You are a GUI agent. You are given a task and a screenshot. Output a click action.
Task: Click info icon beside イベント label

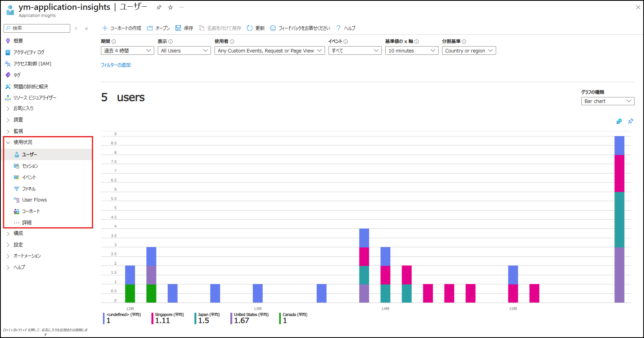(x=346, y=41)
